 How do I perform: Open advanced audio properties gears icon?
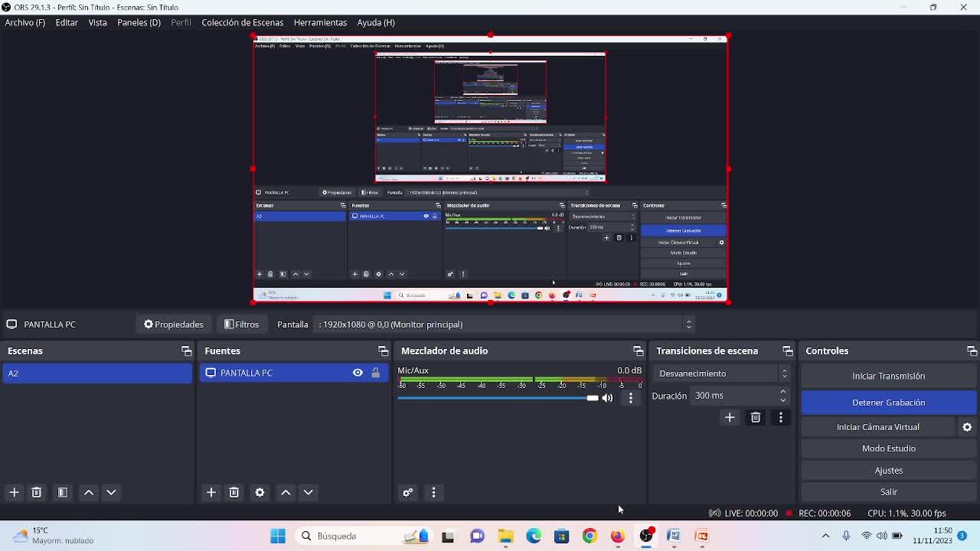(x=407, y=492)
